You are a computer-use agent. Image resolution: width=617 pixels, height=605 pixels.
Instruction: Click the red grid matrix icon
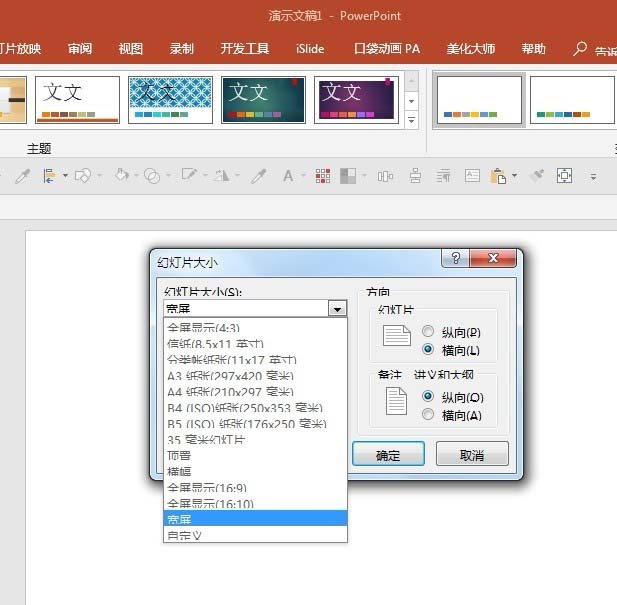tap(323, 176)
